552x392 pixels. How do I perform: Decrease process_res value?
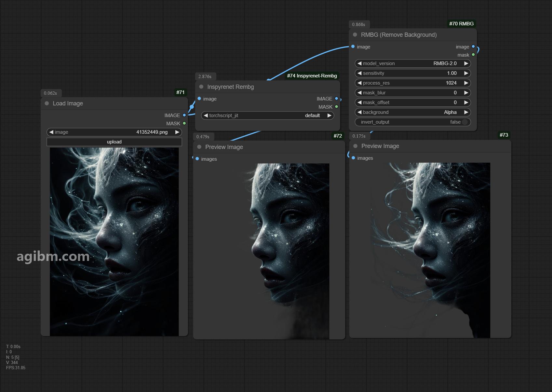359,83
